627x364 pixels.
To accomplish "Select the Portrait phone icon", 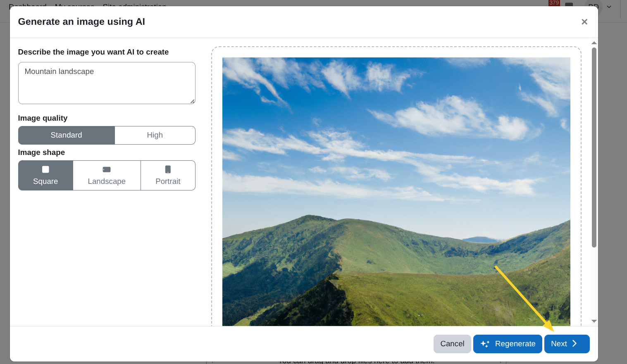I will [x=168, y=169].
